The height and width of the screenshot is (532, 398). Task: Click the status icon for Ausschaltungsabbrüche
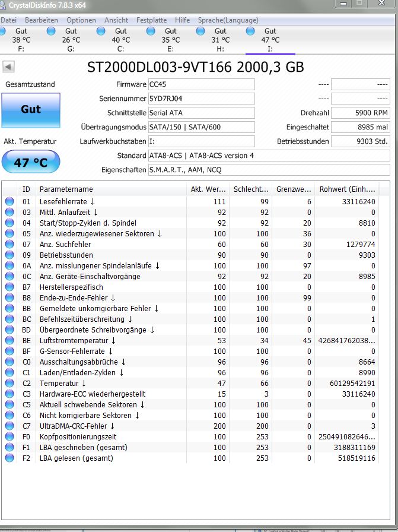tap(9, 362)
